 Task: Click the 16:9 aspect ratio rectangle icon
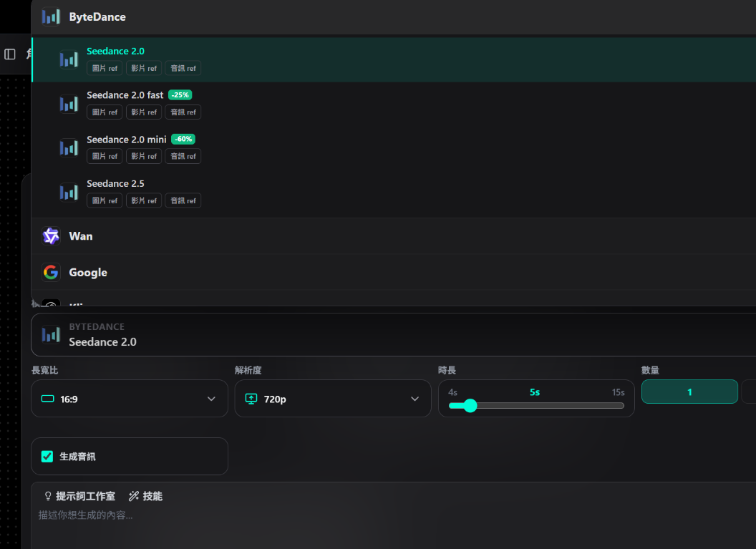click(48, 399)
